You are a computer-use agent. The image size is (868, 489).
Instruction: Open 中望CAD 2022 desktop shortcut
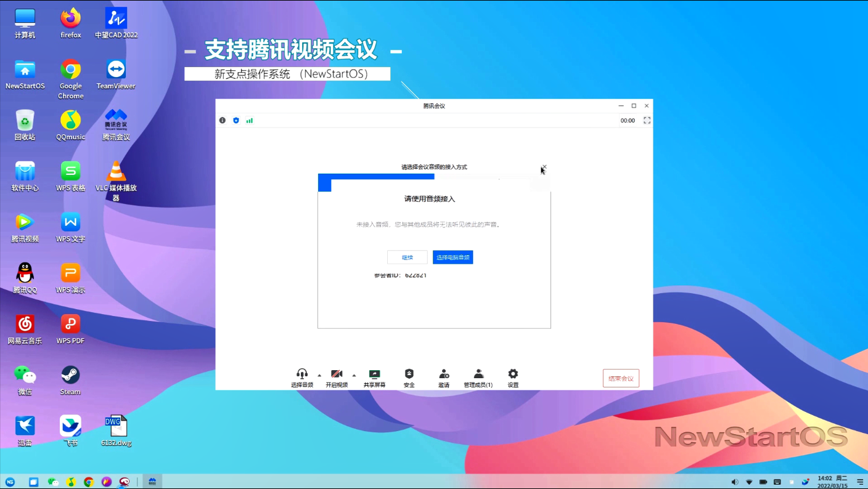[116, 23]
